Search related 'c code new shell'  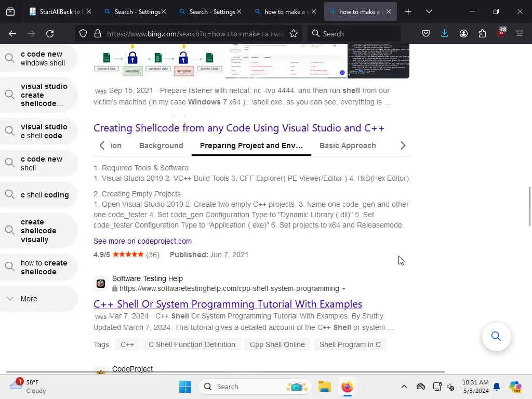click(38, 163)
